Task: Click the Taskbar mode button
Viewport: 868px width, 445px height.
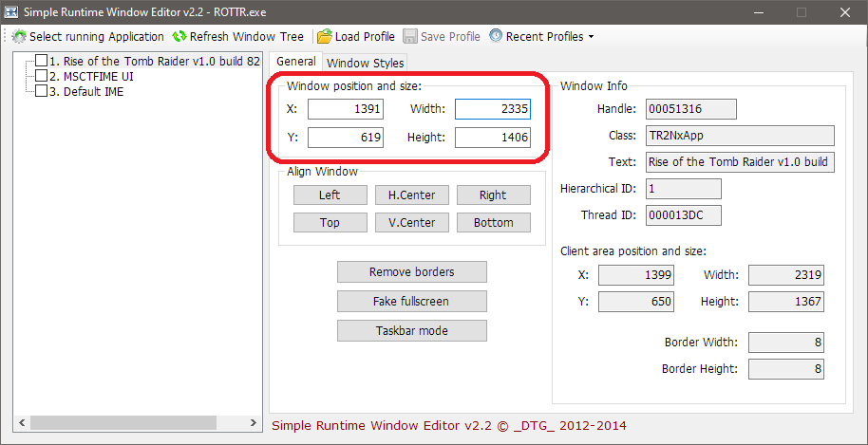Action: point(411,330)
